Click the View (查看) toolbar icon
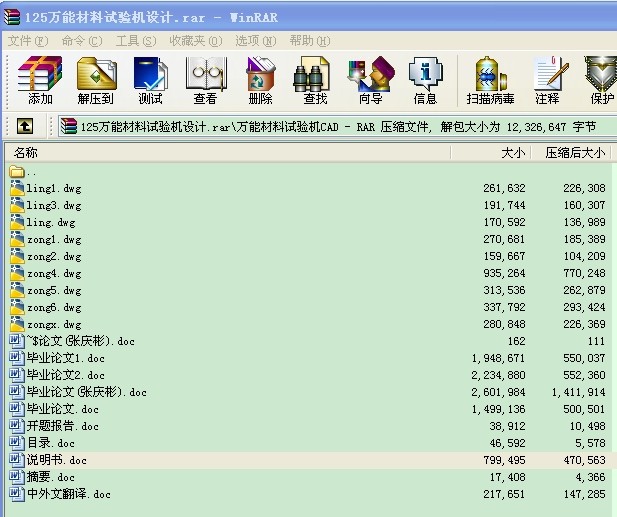Viewport: 617px width, 517px height. (205, 79)
